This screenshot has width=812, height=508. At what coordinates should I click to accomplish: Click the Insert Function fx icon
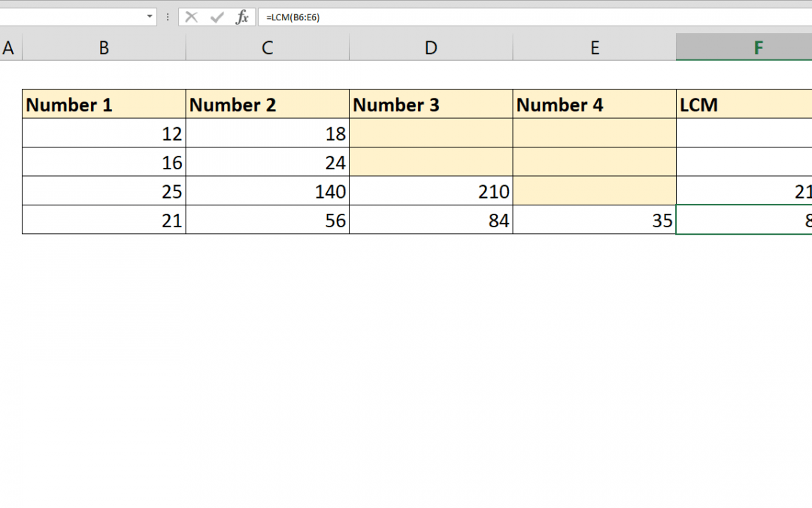(242, 17)
